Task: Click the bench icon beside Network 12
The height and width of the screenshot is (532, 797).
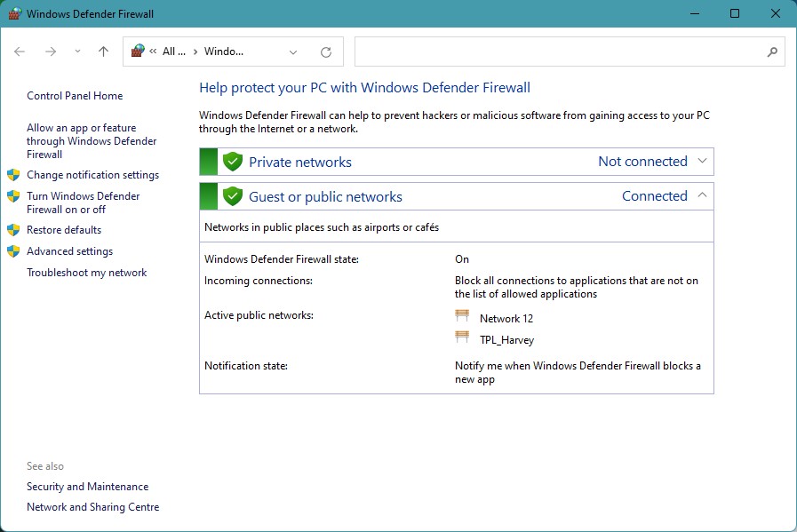Action: (462, 315)
